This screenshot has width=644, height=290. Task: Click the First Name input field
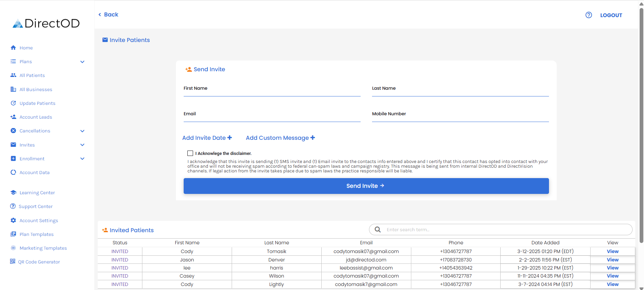tap(272, 92)
